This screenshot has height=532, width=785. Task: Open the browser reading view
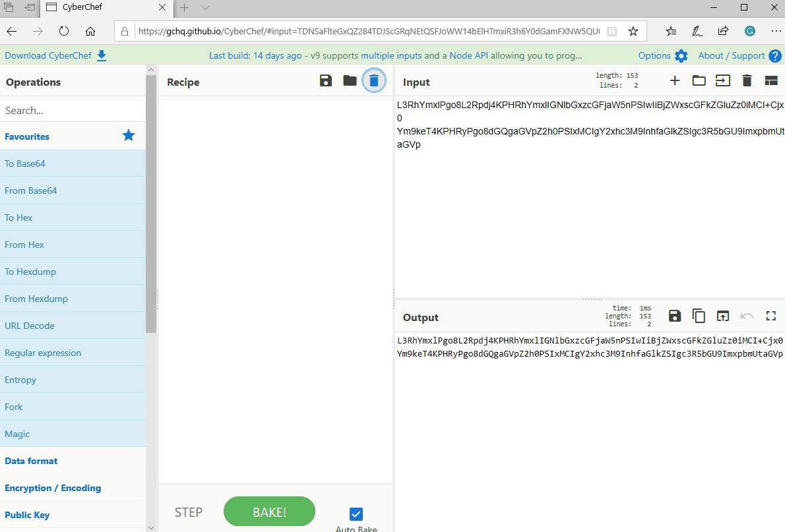pos(612,32)
